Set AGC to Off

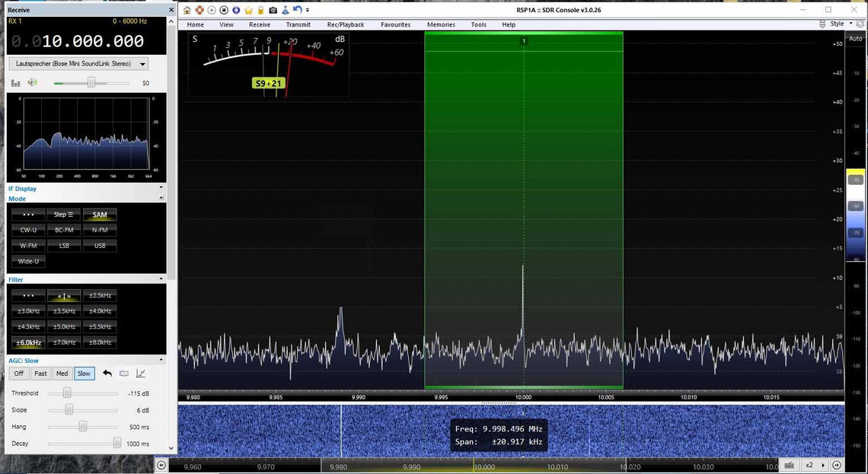click(19, 374)
